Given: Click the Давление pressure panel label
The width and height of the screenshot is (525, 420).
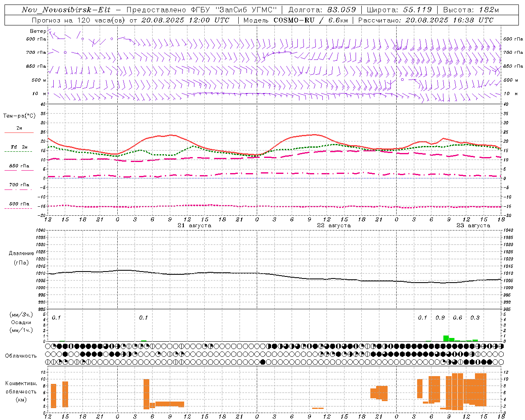Looking at the screenshot, I should point(21,253).
